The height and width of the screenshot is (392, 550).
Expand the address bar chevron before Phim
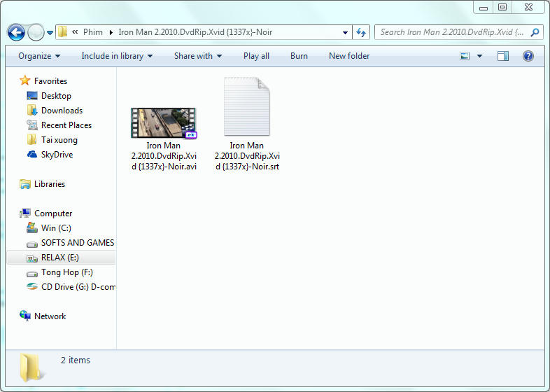75,32
